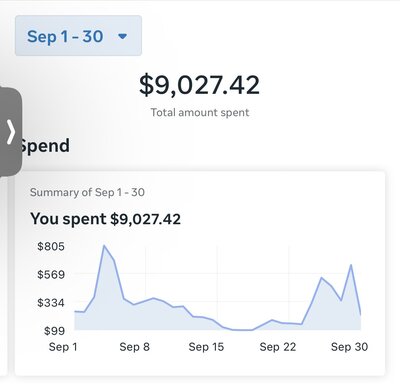Click the Summary of Sep 1 - 30 text
The width and height of the screenshot is (400, 385).
click(87, 192)
